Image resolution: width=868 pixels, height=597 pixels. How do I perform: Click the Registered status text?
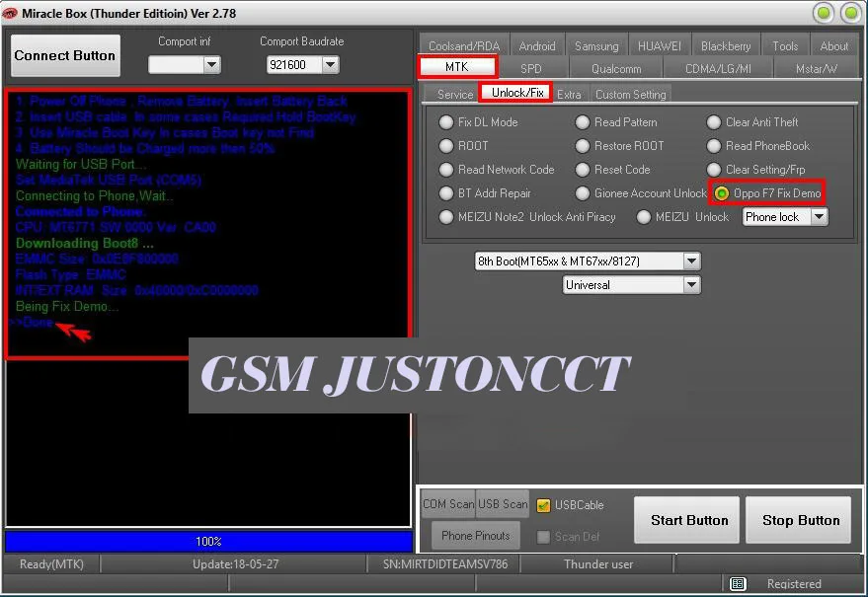[x=794, y=584]
